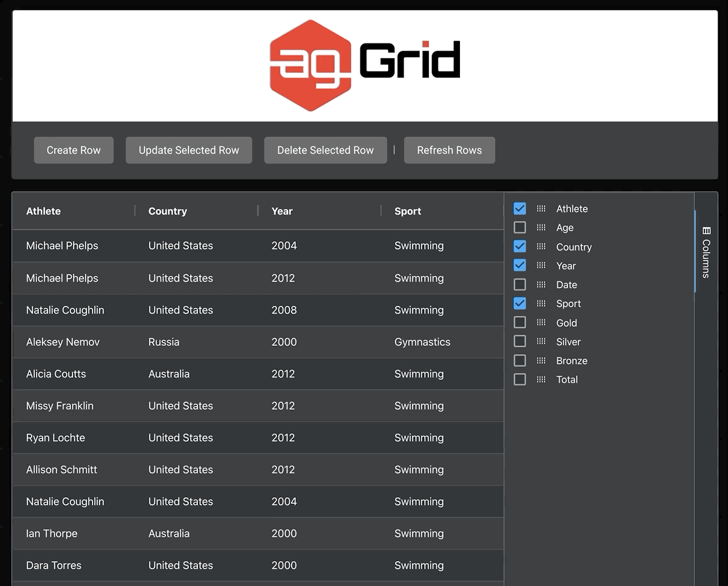Click the Silver column drag handle icon
Image resolution: width=728 pixels, height=586 pixels.
pos(541,342)
